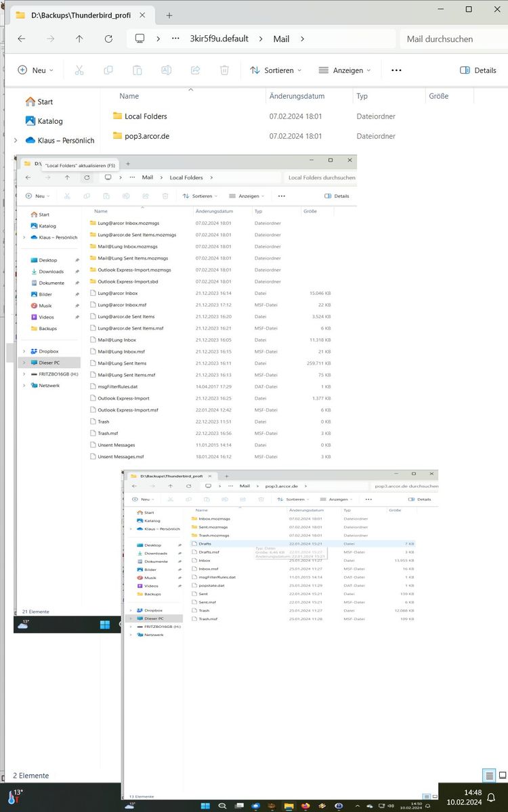Screen dimensions: 508x812
Task: Open Dieser PC in Local Folders window sidebar
Action: [49, 363]
